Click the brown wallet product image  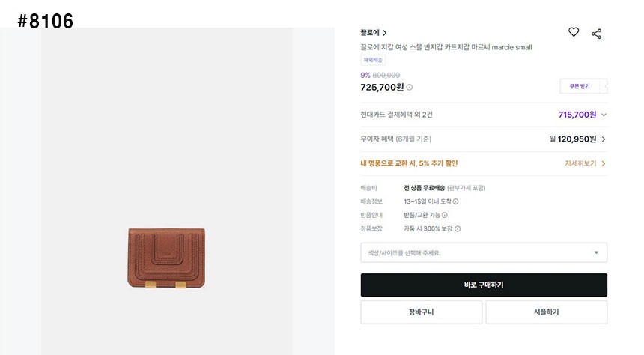pyautogui.click(x=165, y=255)
